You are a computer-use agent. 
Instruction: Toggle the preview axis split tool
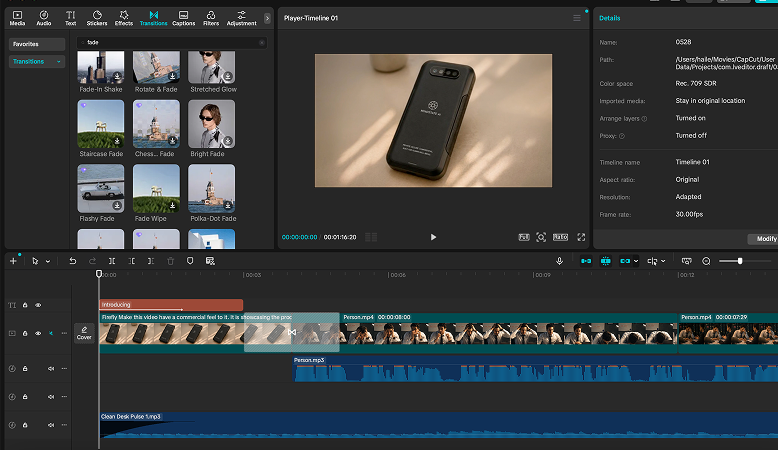click(x=652, y=261)
